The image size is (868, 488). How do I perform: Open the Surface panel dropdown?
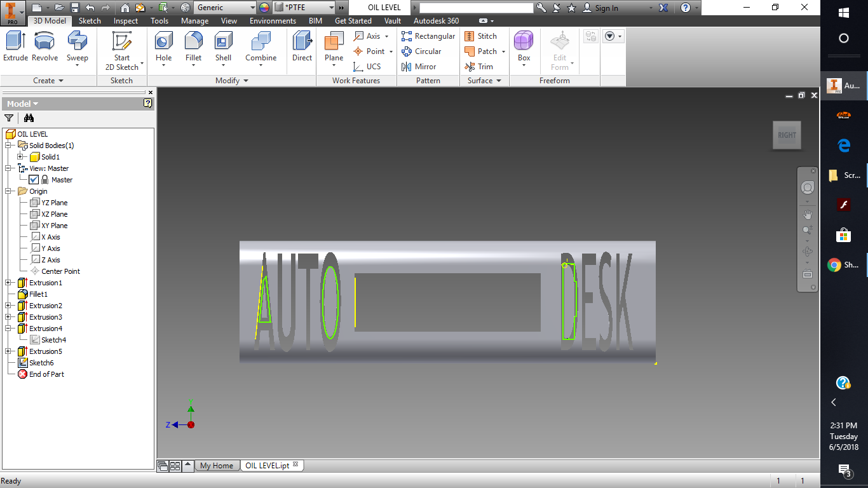tap(485, 81)
